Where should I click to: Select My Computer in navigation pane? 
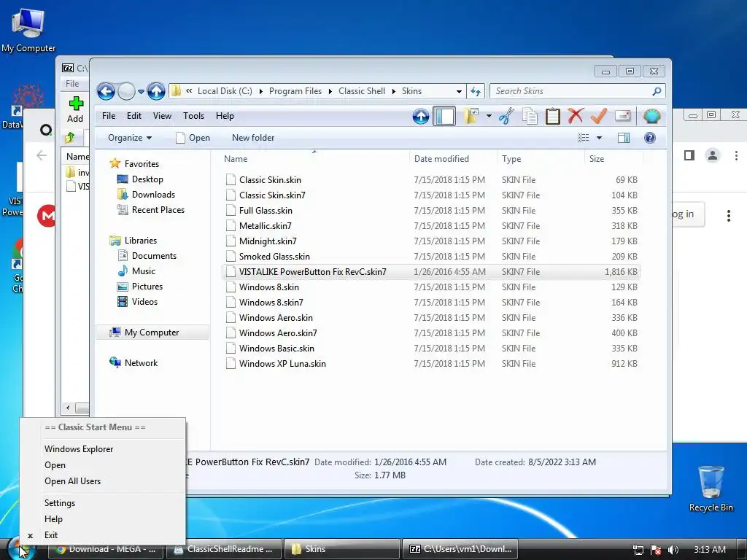coord(152,332)
